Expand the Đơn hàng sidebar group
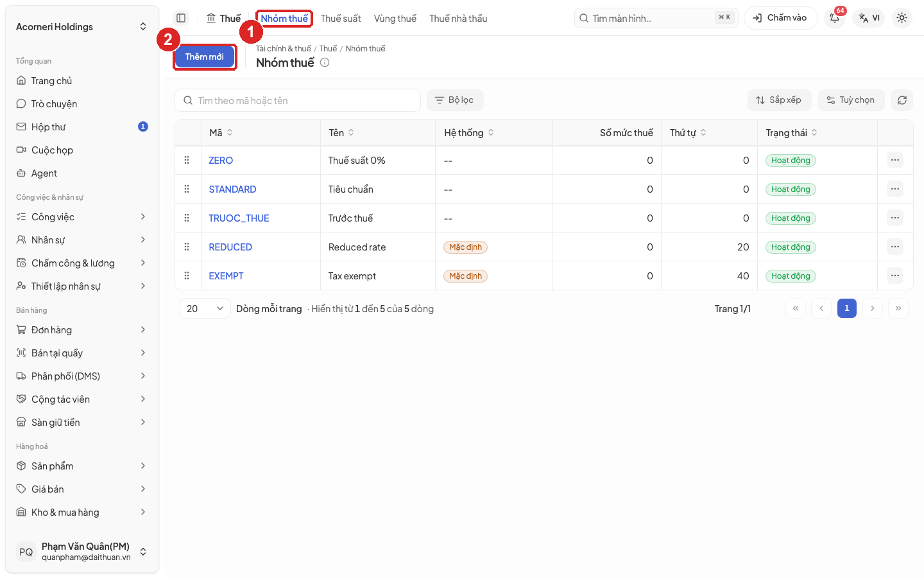924x578 pixels. click(81, 330)
